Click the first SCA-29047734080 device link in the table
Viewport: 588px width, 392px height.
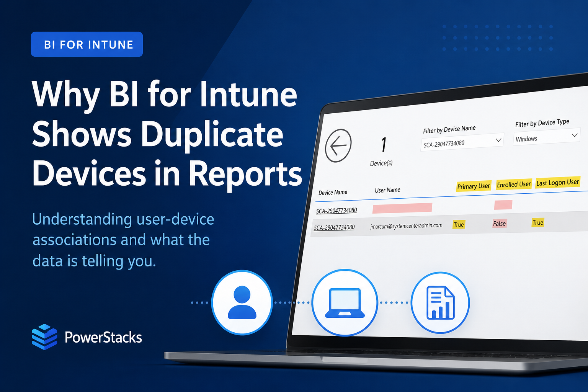coord(336,211)
